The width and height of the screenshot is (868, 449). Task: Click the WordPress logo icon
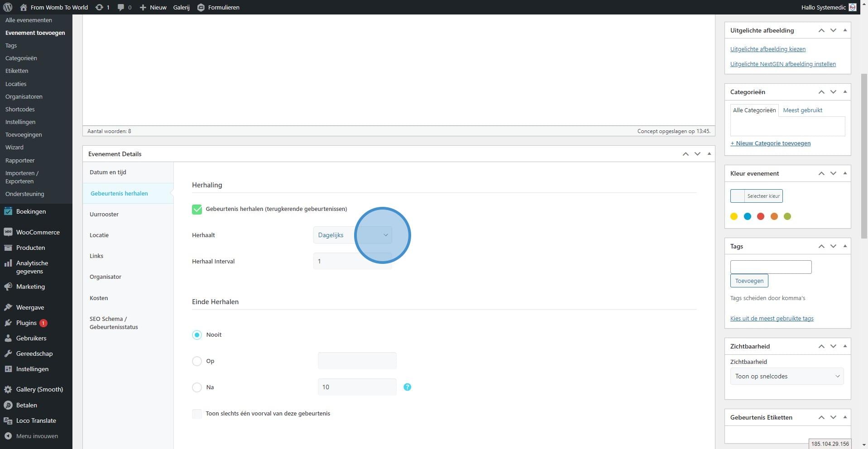pyautogui.click(x=8, y=7)
